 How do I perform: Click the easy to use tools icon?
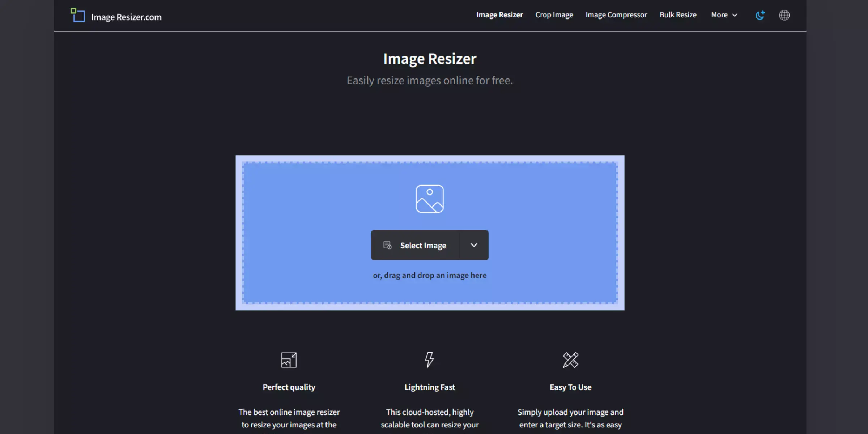point(570,360)
